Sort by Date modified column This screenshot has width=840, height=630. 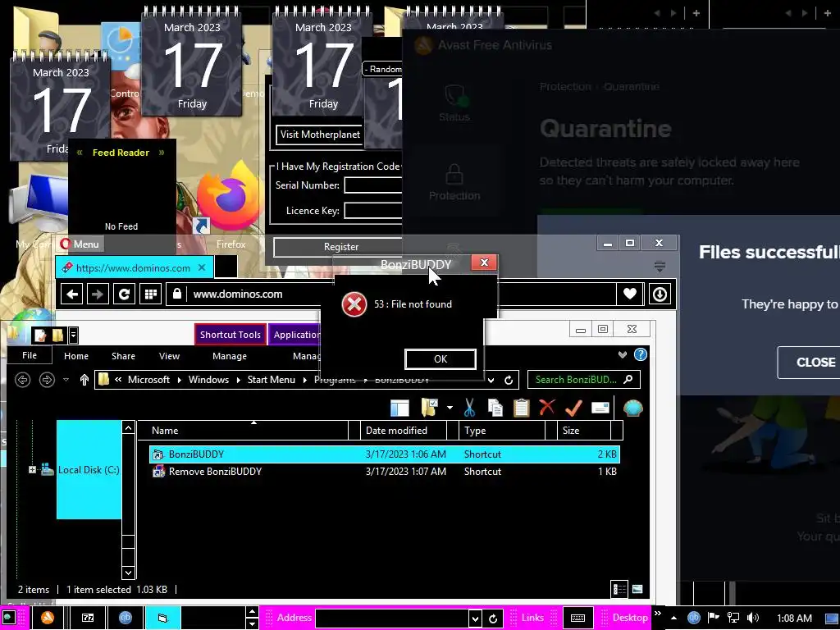404,431
